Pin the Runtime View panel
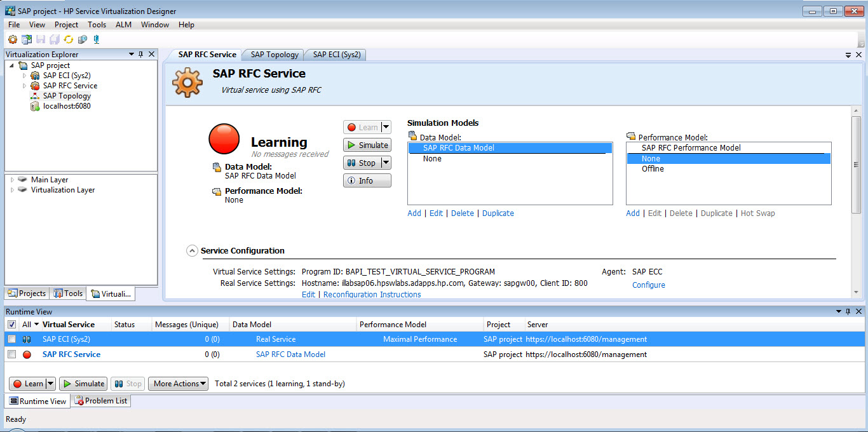Viewport: 868px width, 432px height. (848, 312)
